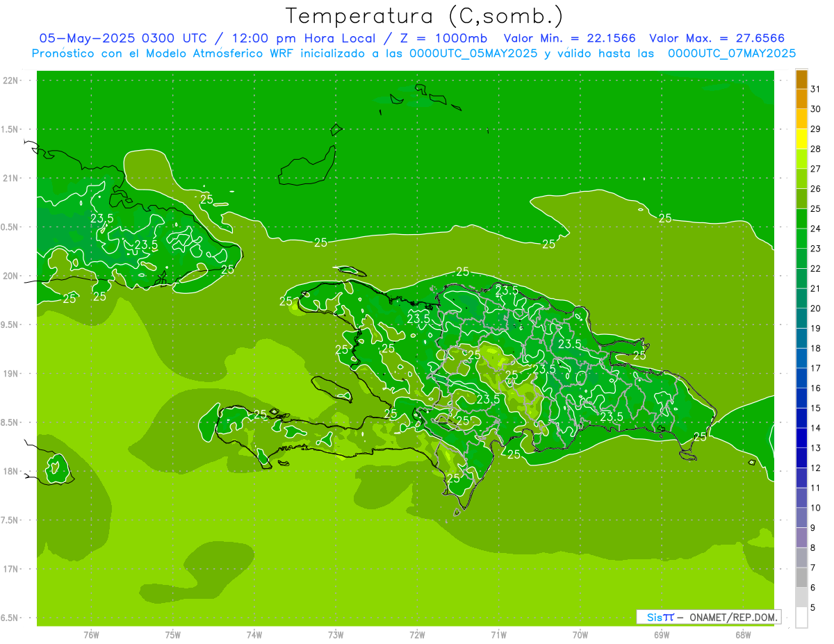834x644 pixels.
Task: Pick the yellow legend swatch between 28 and 29
Action: (x=801, y=139)
